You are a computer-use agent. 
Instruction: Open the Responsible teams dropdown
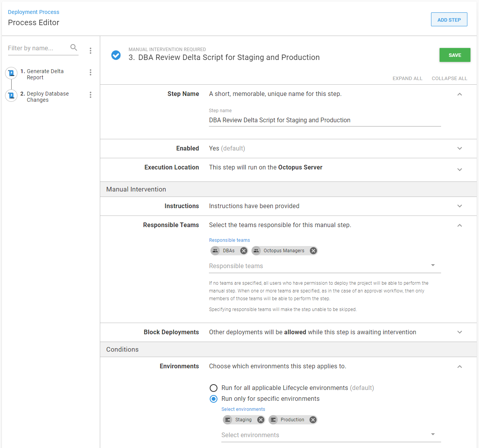pos(433,266)
